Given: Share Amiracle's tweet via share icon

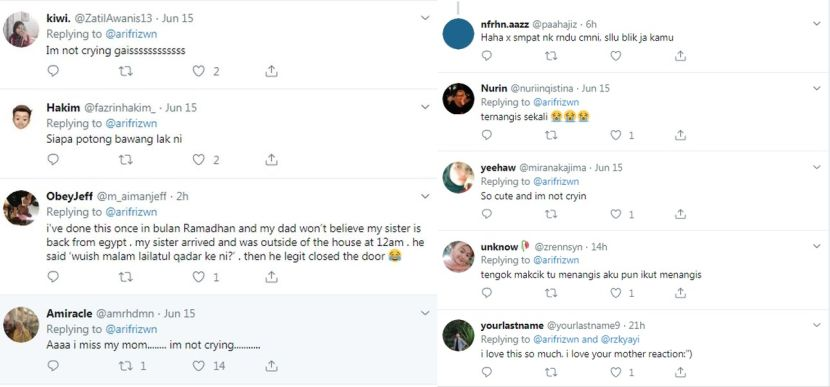Looking at the screenshot, I should click(x=271, y=365).
